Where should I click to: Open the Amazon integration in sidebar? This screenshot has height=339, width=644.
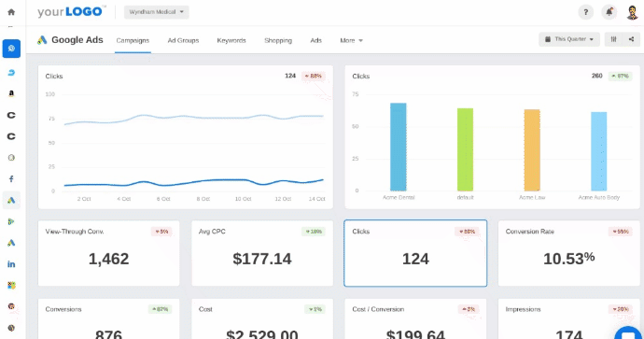click(x=11, y=93)
